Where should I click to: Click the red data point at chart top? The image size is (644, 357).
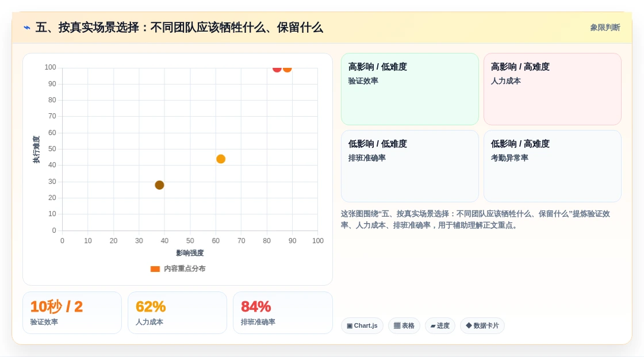click(277, 68)
